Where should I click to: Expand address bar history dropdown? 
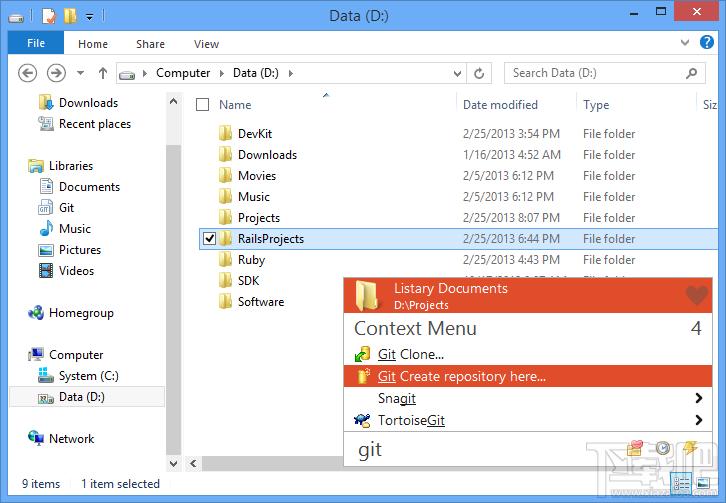pos(457,73)
